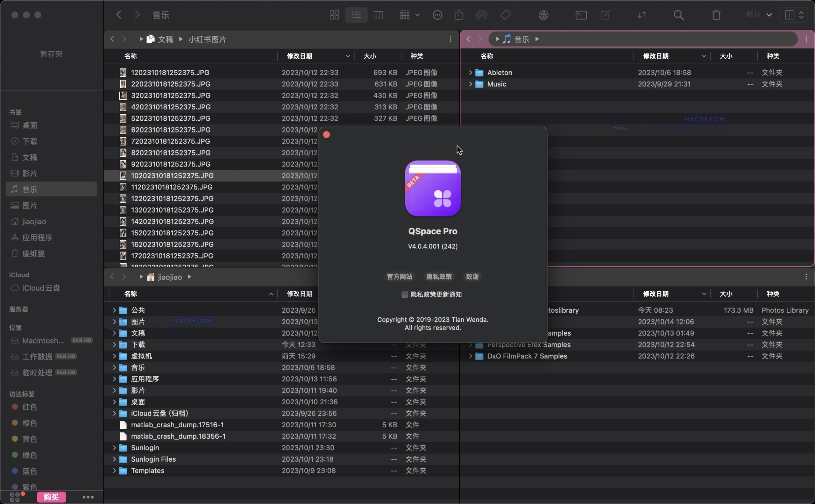This screenshot has width=815, height=504.
Task: Open the Share icon in the toolbar
Action: coord(458,15)
